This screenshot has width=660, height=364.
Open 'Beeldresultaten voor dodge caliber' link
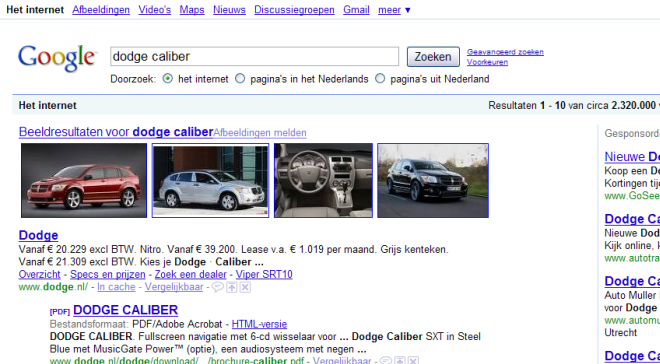tap(116, 132)
